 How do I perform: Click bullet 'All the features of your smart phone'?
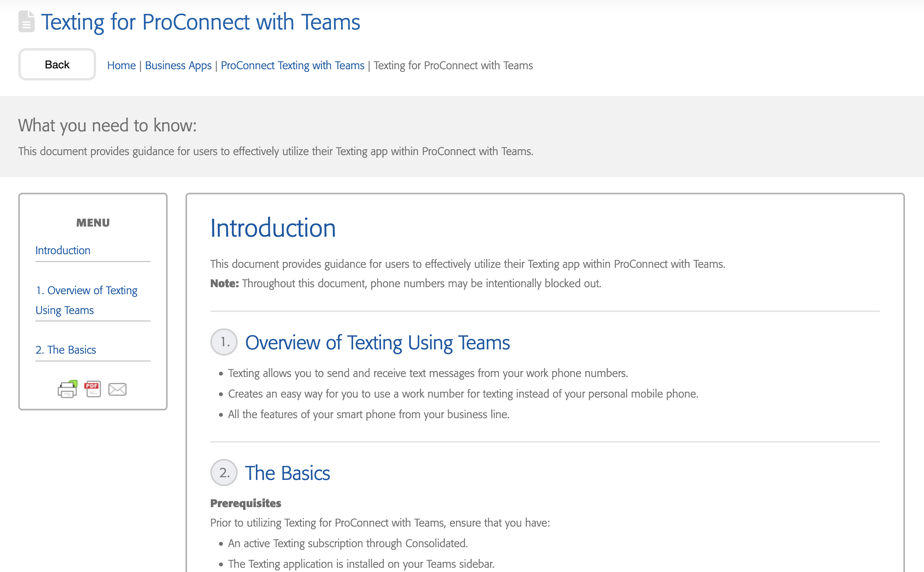(369, 414)
